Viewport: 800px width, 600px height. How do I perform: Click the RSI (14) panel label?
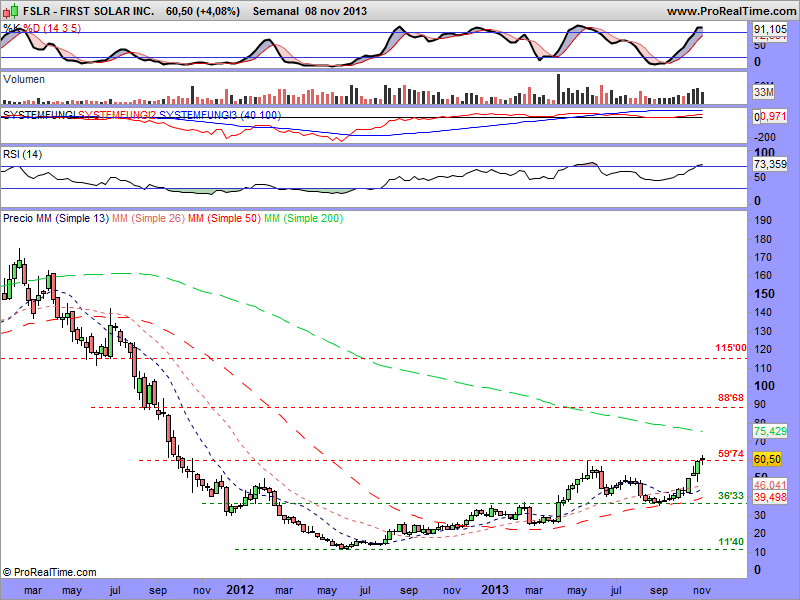[x=22, y=154]
